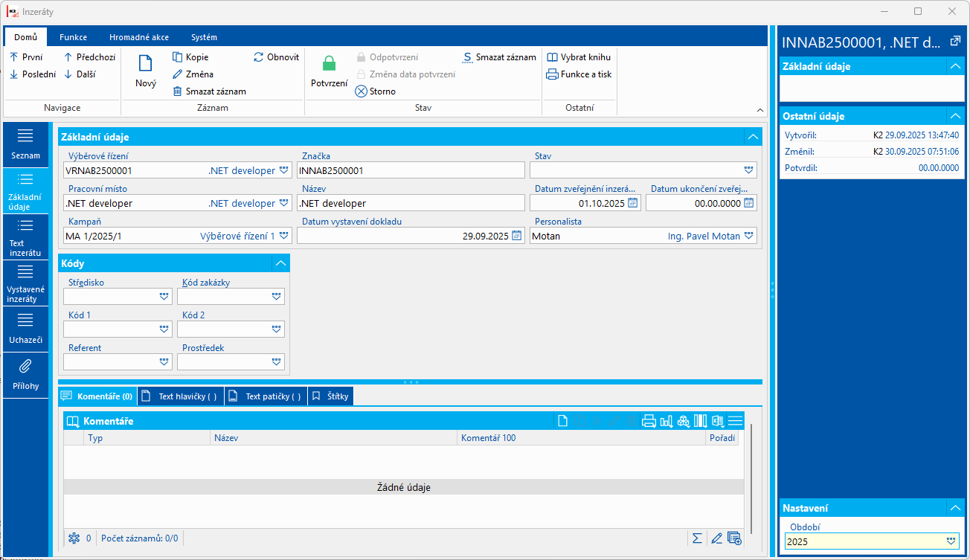Open Přílohy attachments in the sidebar

tap(25, 376)
